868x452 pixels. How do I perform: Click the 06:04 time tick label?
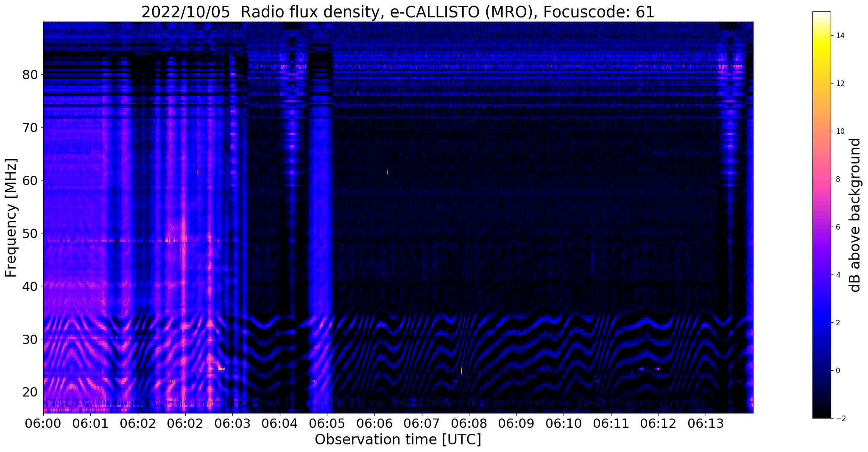coord(280,423)
